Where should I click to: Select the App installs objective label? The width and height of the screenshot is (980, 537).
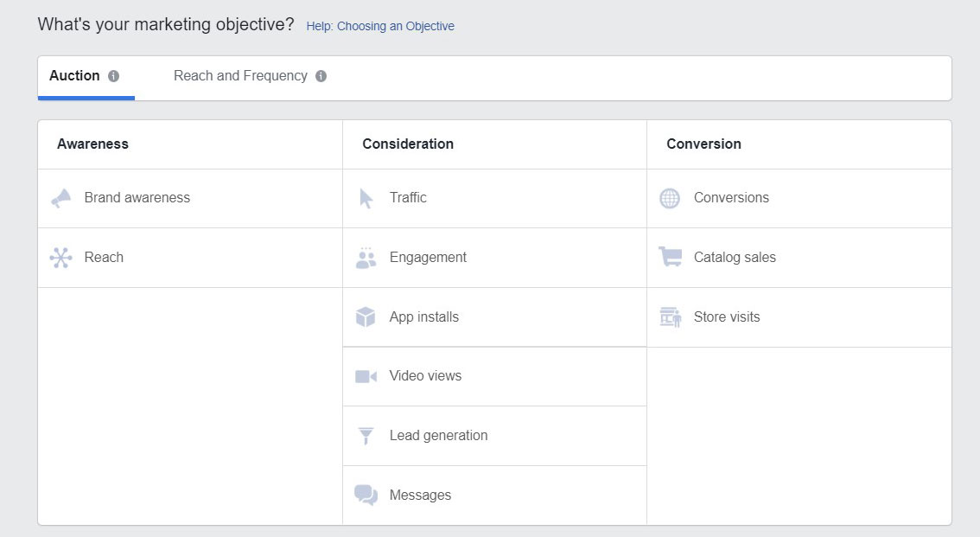[424, 317]
